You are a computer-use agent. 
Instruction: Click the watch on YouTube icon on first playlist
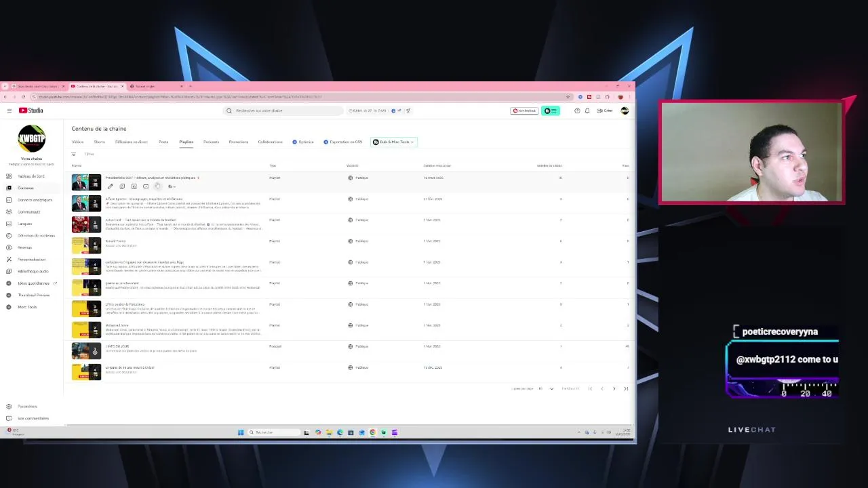(x=146, y=186)
